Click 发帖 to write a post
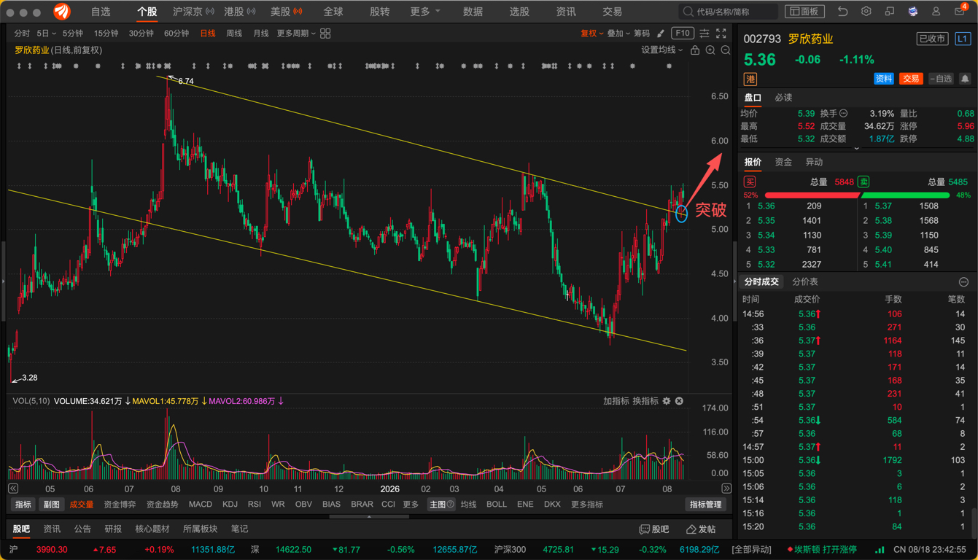The width and height of the screenshot is (978, 560). (701, 529)
